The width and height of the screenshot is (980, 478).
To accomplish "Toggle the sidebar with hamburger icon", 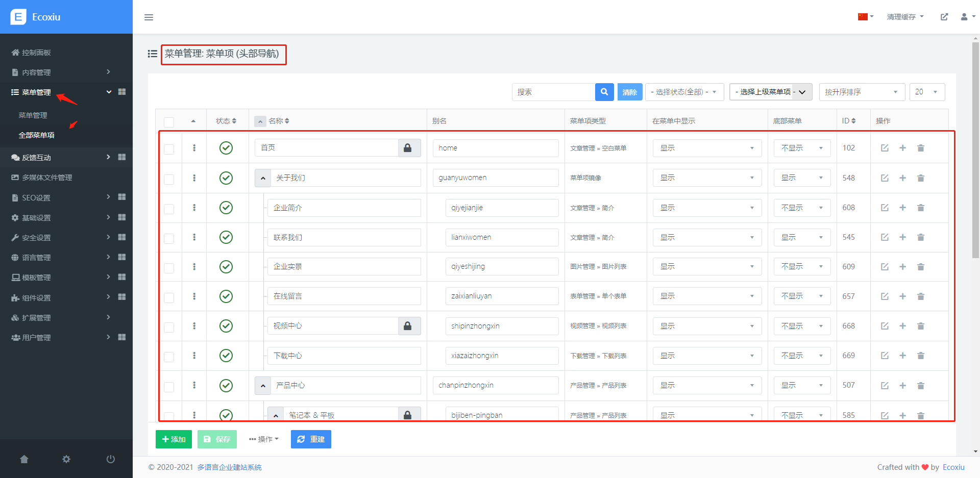I will pyautogui.click(x=149, y=17).
